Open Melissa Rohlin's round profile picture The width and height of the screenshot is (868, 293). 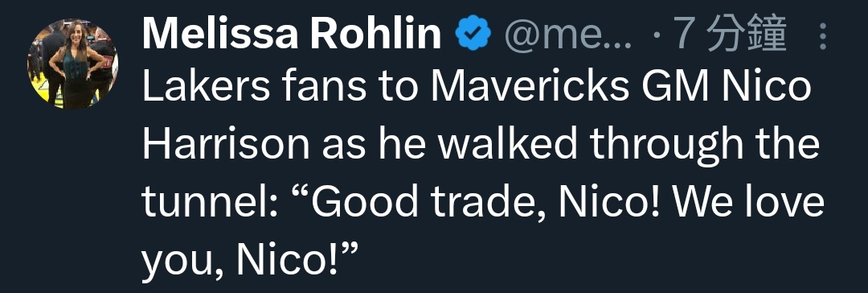click(x=72, y=64)
